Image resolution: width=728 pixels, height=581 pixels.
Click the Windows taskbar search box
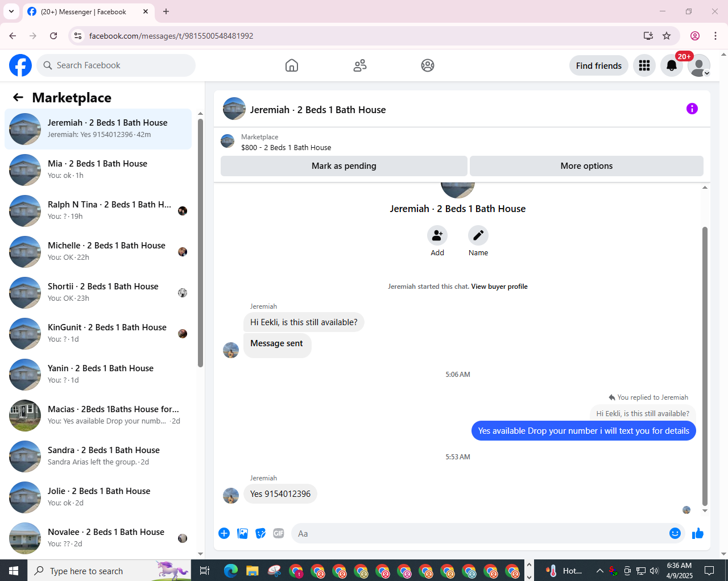[109, 571]
